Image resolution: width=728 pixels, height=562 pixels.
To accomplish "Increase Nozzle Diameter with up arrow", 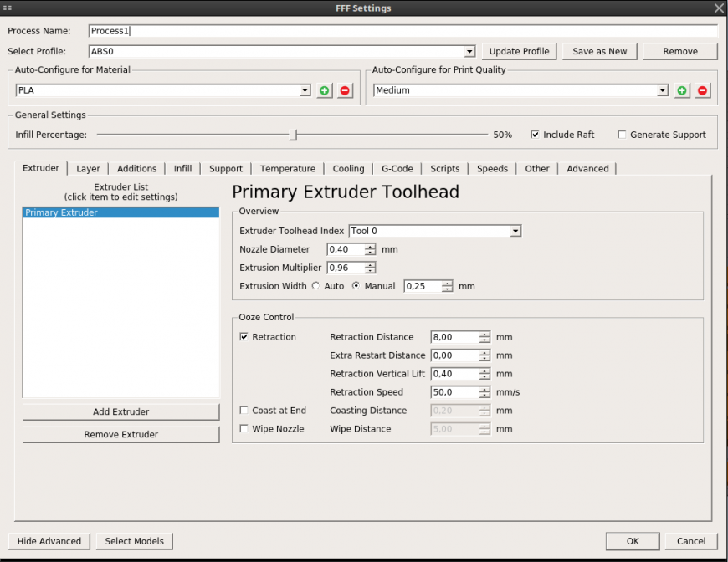I will coord(370,246).
